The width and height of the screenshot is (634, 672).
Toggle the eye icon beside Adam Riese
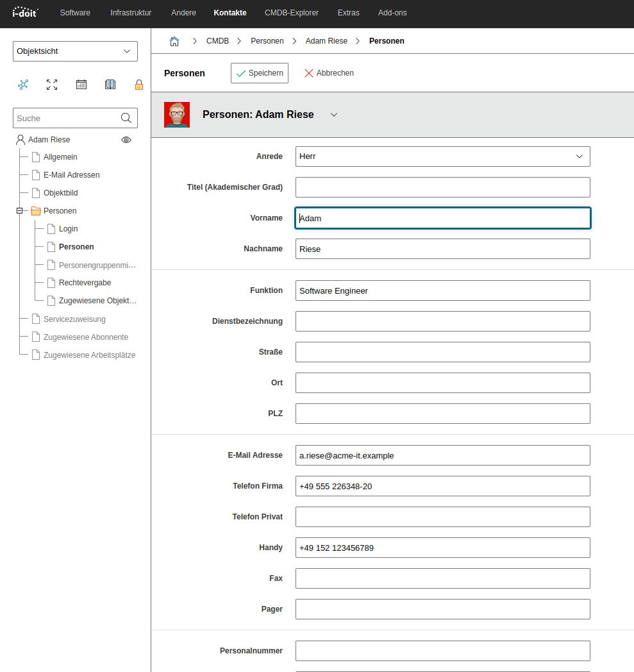point(126,140)
